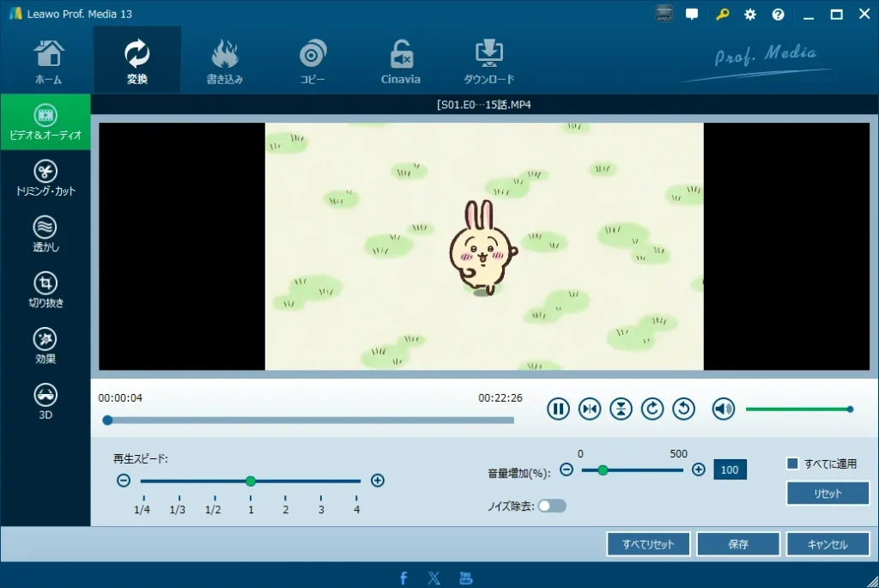
Task: Open the 効果 effects panel
Action: click(45, 343)
